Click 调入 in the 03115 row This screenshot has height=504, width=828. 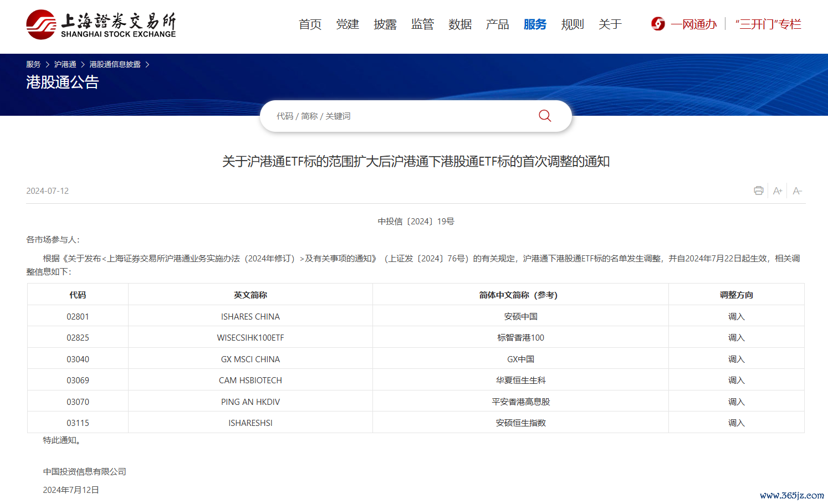pyautogui.click(x=737, y=423)
